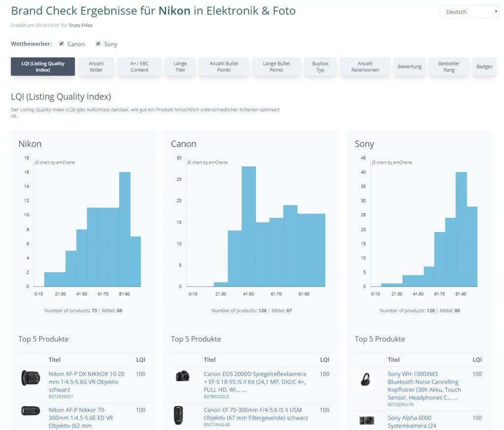Viewport: 504px width, 430px height.
Task: Click the Sony 'Top 5 Produkte' heading
Action: [380, 339]
